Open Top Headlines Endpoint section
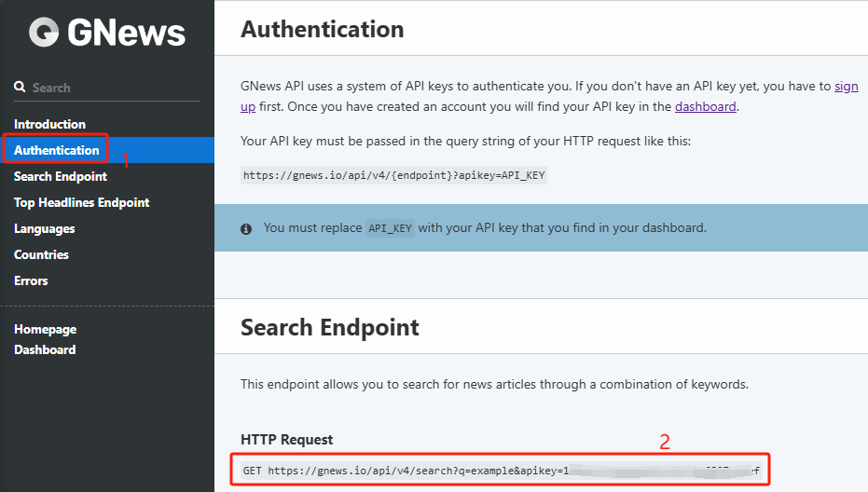The image size is (868, 492). 81,202
